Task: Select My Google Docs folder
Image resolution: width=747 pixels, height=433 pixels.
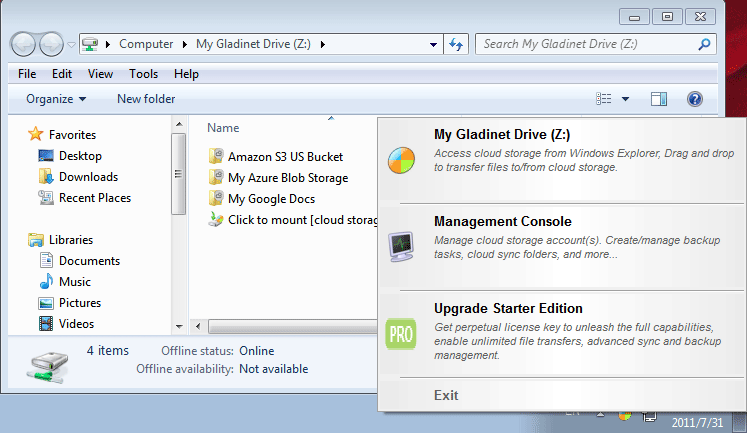Action: pyautogui.click(x=271, y=199)
